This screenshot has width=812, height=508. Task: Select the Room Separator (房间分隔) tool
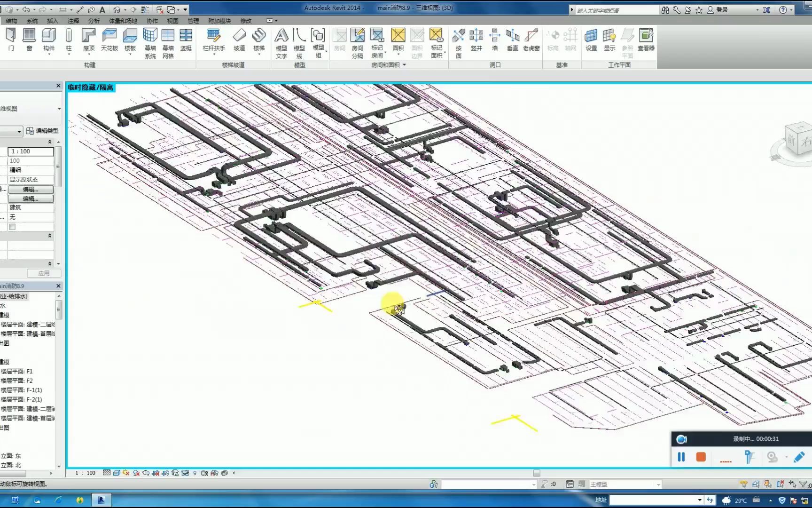point(357,43)
